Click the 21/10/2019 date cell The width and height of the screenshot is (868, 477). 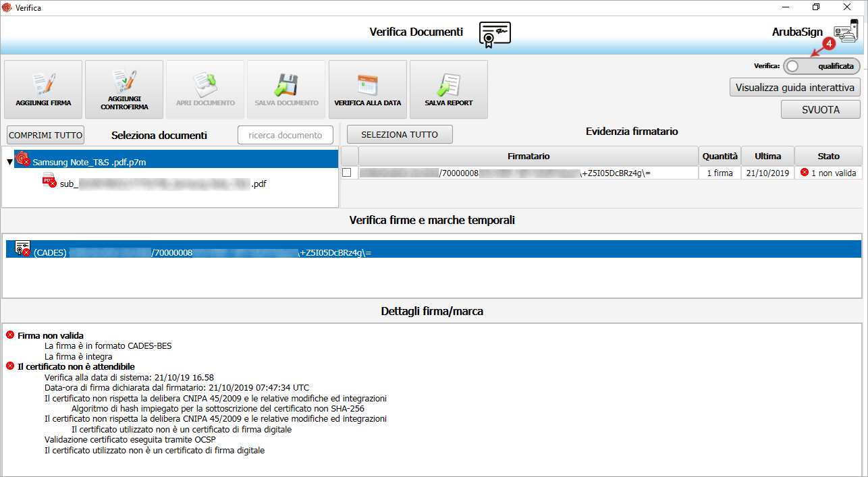(768, 173)
